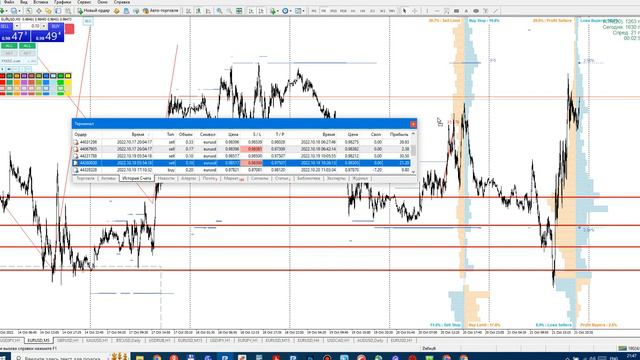The image size is (640, 360).
Task: Open the templates dropdown icon
Action: tap(300, 11)
